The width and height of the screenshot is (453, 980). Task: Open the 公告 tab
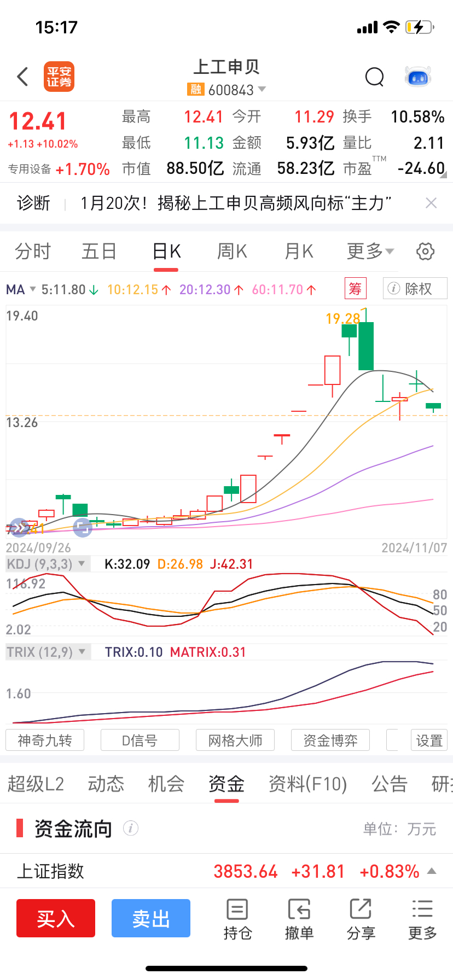[x=390, y=784]
